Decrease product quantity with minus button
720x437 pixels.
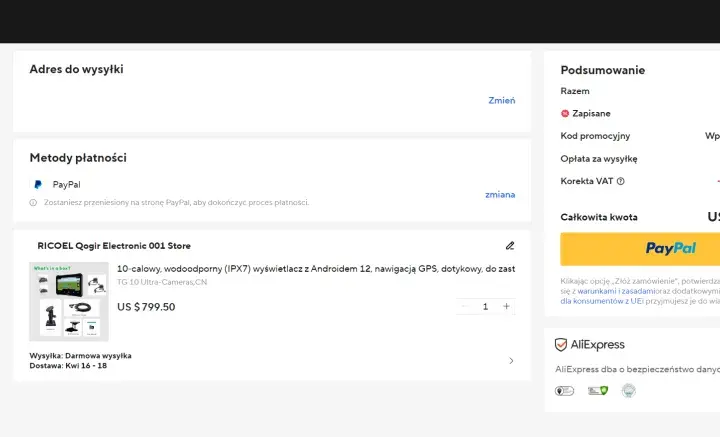click(464, 306)
